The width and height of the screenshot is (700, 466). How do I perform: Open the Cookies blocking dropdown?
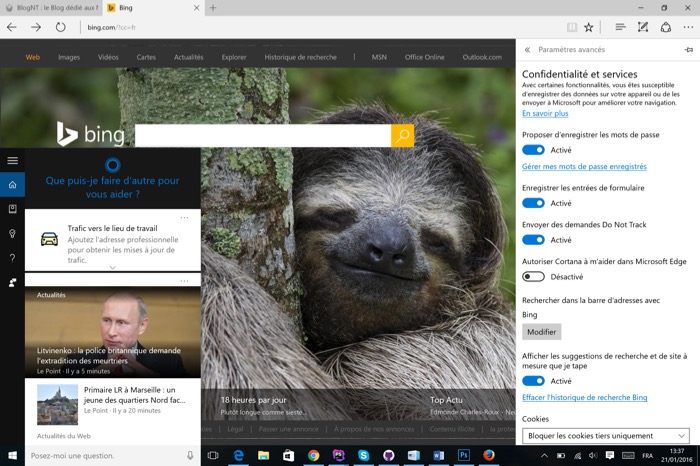click(x=606, y=436)
